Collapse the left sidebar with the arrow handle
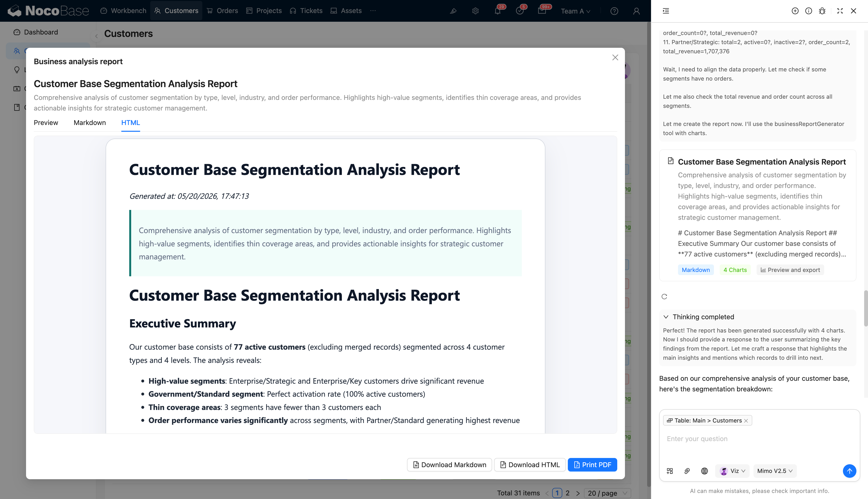 96,36
